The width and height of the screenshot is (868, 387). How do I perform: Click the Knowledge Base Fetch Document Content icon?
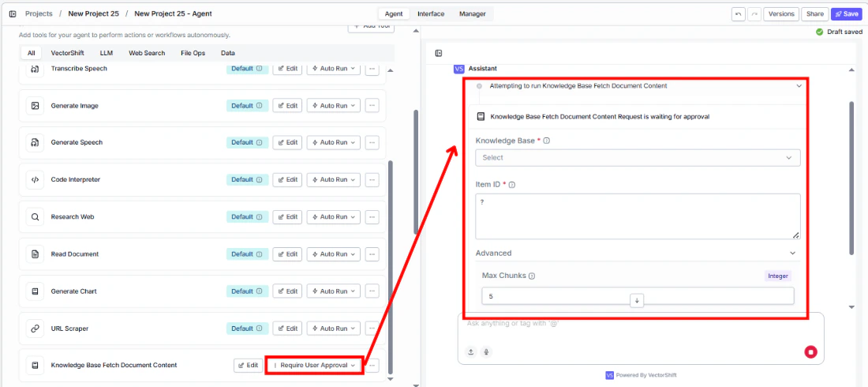(x=35, y=366)
